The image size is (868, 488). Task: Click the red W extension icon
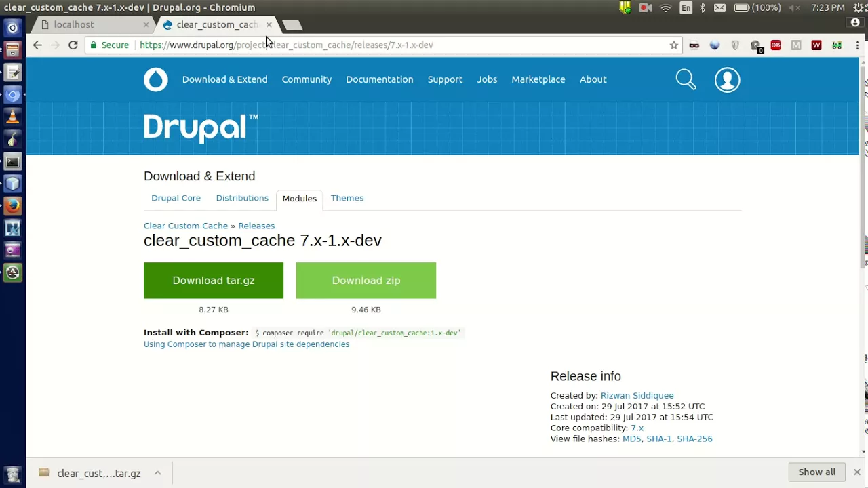click(816, 45)
